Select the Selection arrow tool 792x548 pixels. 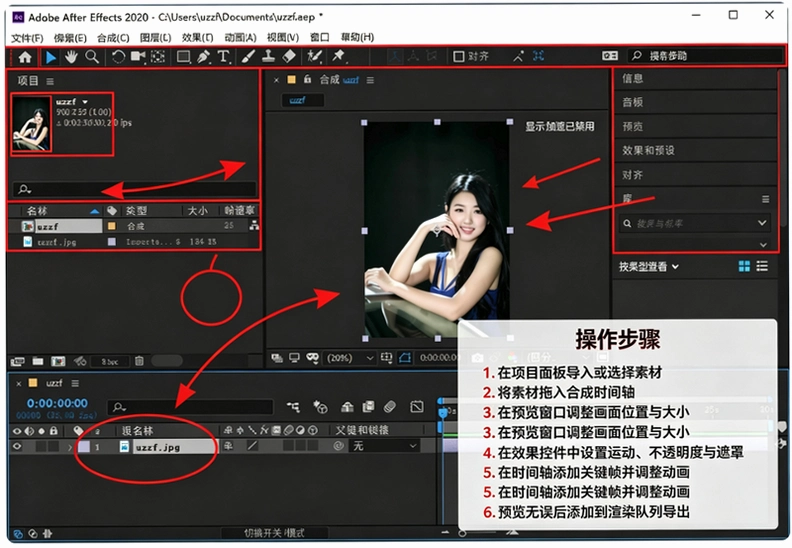(x=51, y=57)
